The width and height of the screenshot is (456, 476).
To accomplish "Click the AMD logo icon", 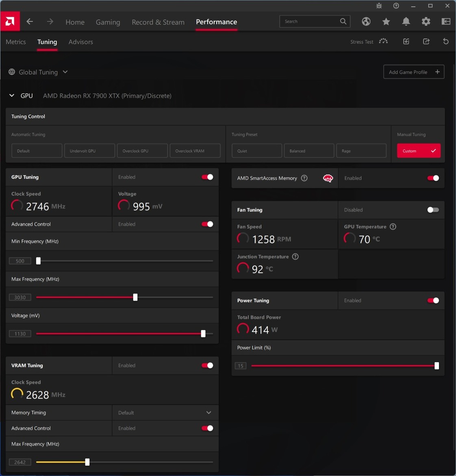I will tap(10, 21).
